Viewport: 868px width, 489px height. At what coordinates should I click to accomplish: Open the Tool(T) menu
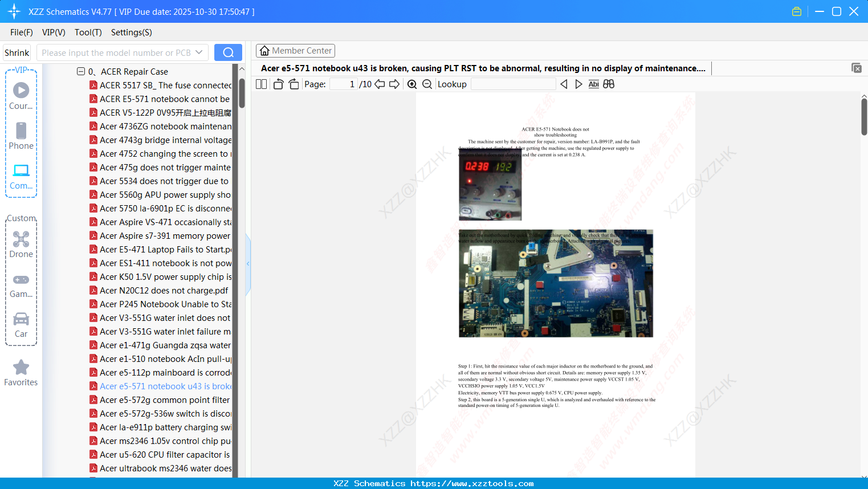coord(88,32)
